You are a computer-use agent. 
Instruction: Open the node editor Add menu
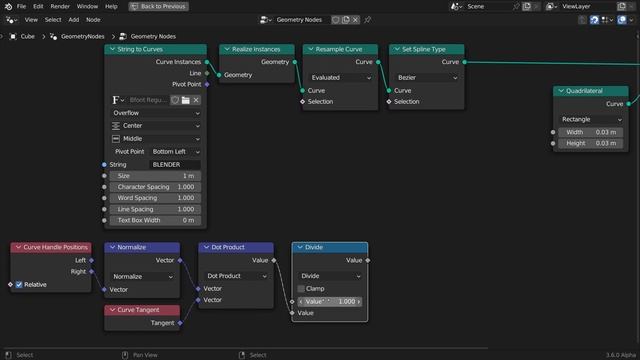click(x=73, y=20)
